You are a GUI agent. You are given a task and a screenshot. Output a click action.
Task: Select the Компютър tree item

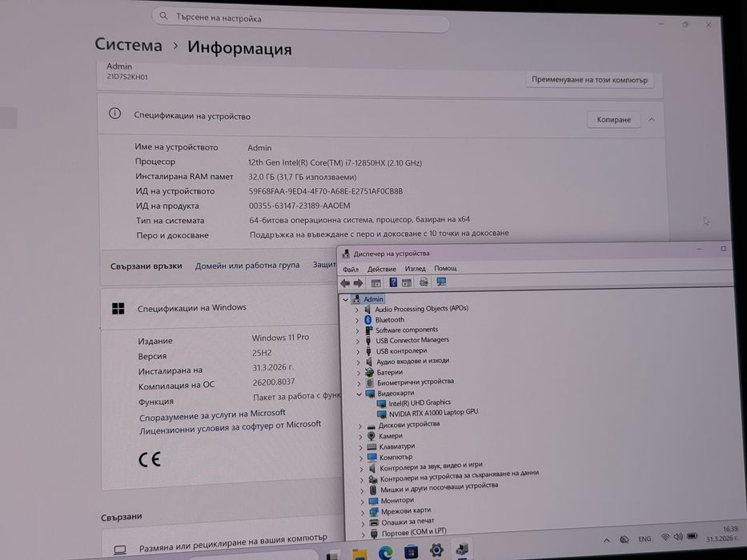point(396,457)
